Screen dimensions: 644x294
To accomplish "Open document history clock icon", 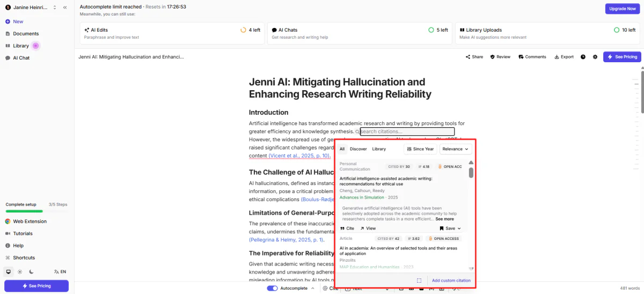I will click(x=583, y=57).
